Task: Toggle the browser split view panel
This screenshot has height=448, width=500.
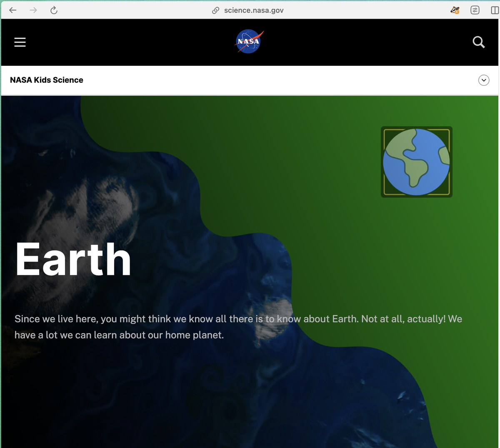Action: click(x=495, y=10)
